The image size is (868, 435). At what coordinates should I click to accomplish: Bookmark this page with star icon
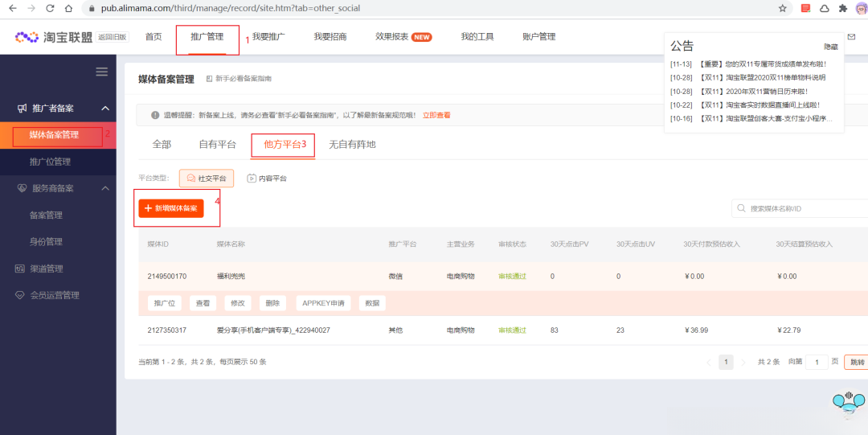782,8
